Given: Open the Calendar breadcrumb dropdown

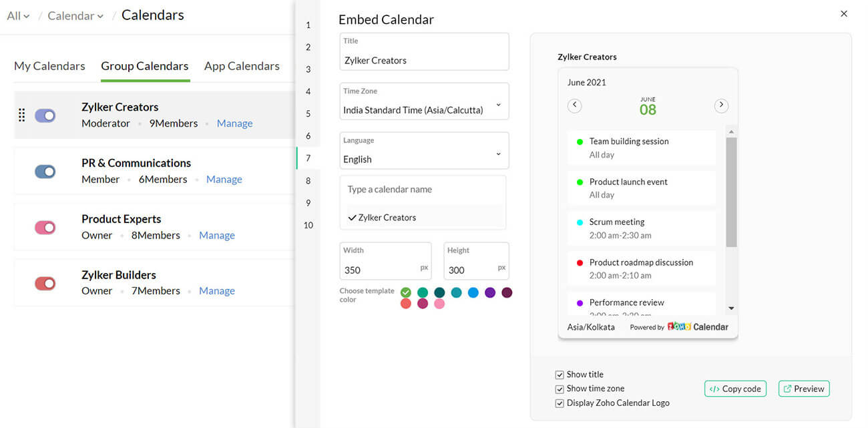Looking at the screenshot, I should [75, 16].
